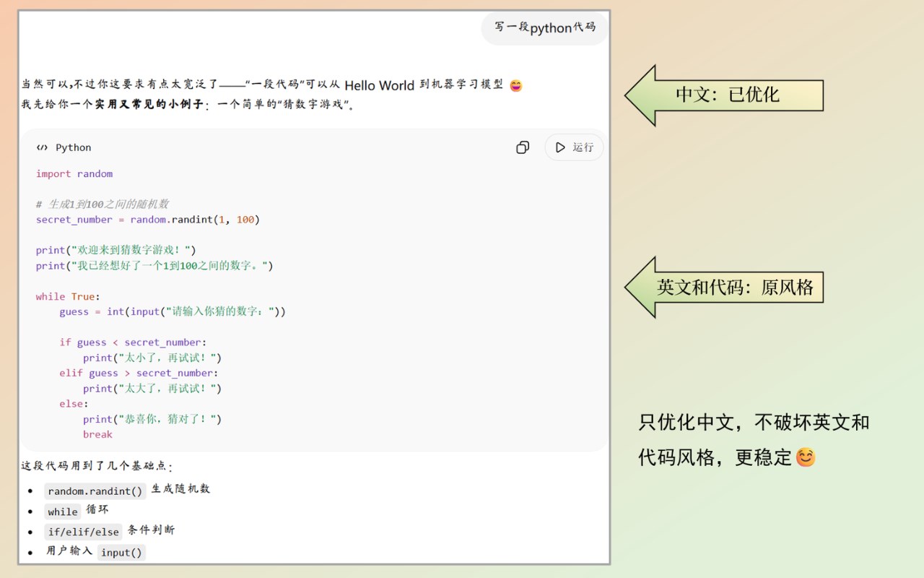This screenshot has height=578, width=924.
Task: Click the code brackets icon beside Python
Action: pyautogui.click(x=43, y=147)
